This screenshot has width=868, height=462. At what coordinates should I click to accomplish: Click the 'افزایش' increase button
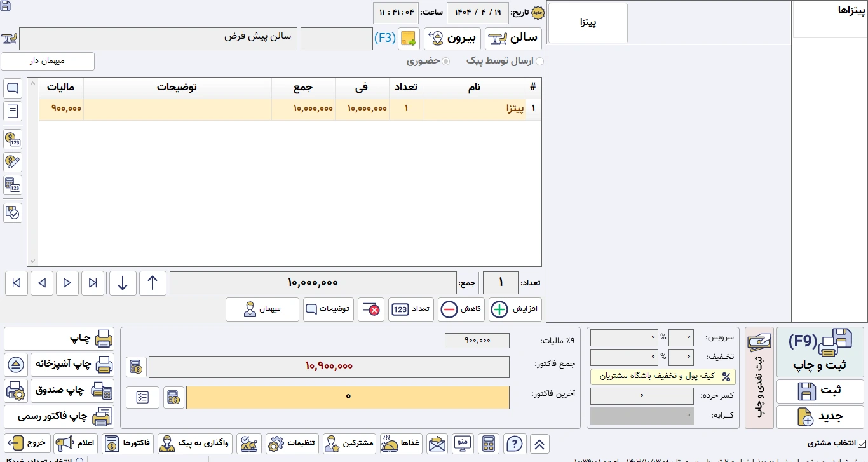(515, 309)
